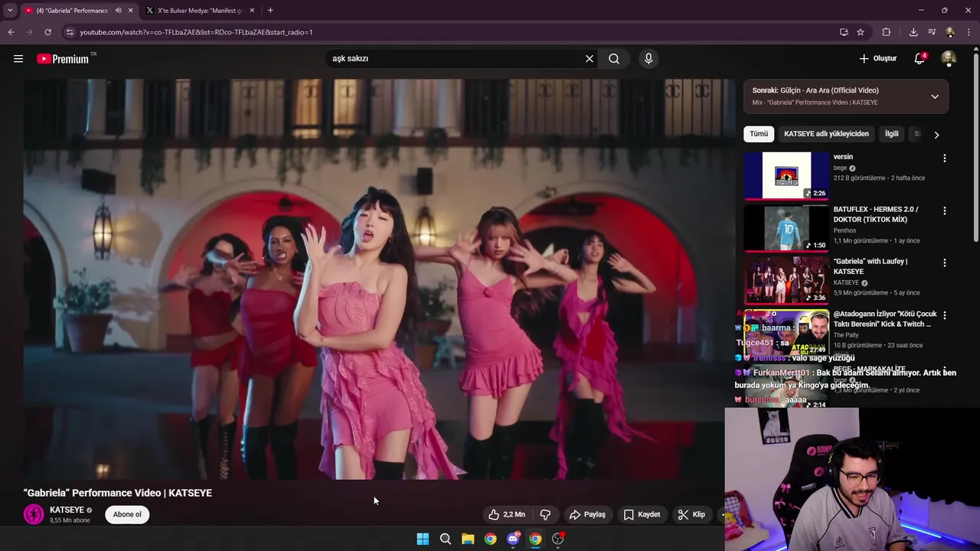Expand the "Sonraki: Gülçin - Ara Ara" mix panel
The width and height of the screenshot is (980, 551).
coord(934,96)
